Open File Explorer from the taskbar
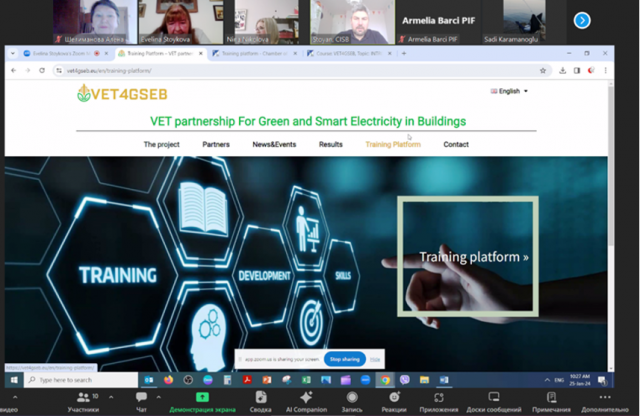This screenshot has height=416, width=640. click(424, 380)
